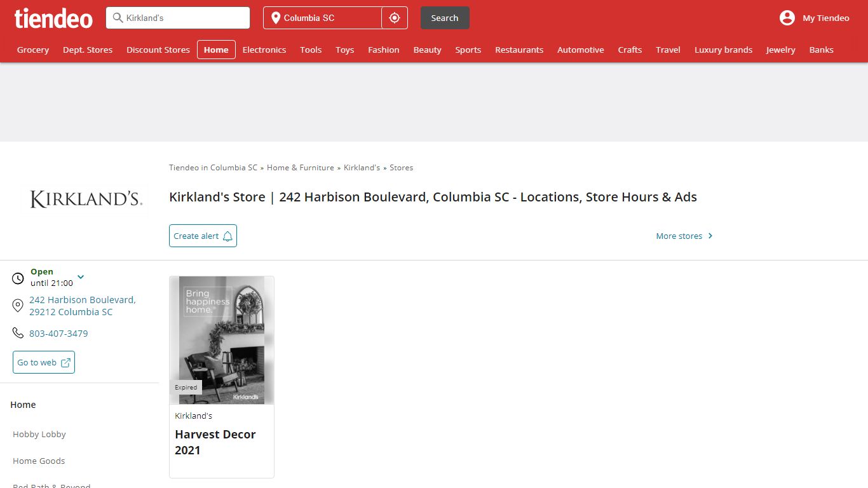Image resolution: width=868 pixels, height=488 pixels.
Task: Click the location pin icon in city field
Action: 276,18
